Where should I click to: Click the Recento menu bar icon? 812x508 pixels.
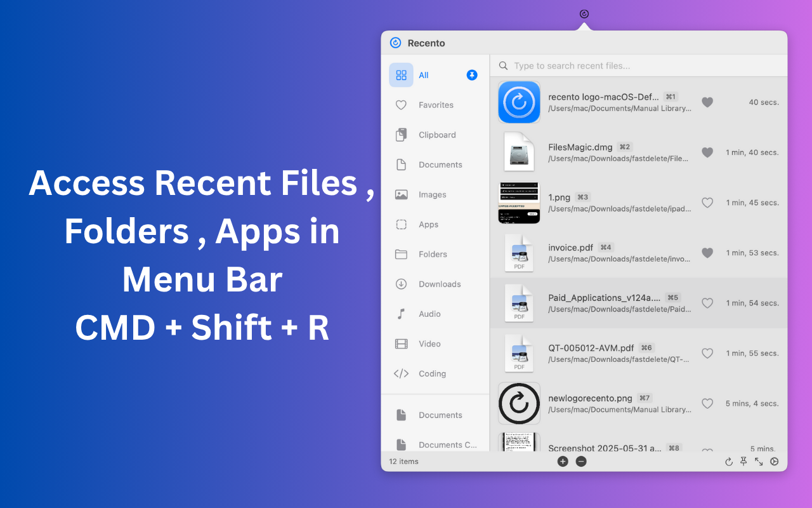[584, 14]
